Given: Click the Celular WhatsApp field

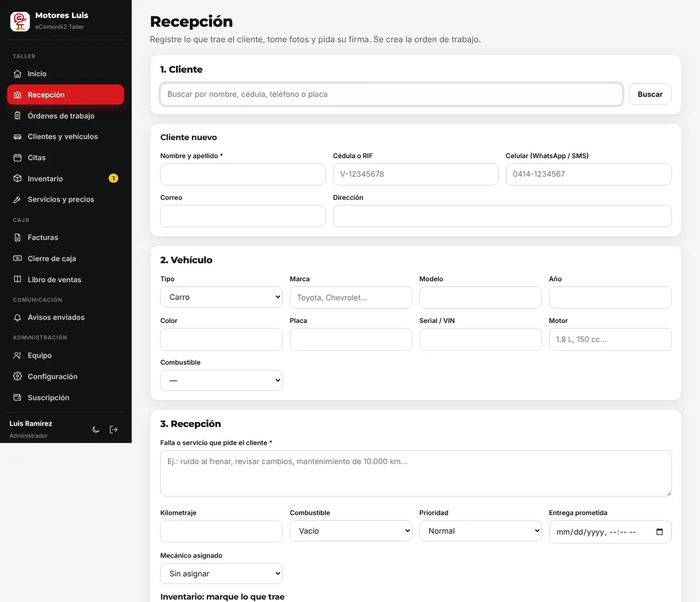Looking at the screenshot, I should (x=588, y=174).
